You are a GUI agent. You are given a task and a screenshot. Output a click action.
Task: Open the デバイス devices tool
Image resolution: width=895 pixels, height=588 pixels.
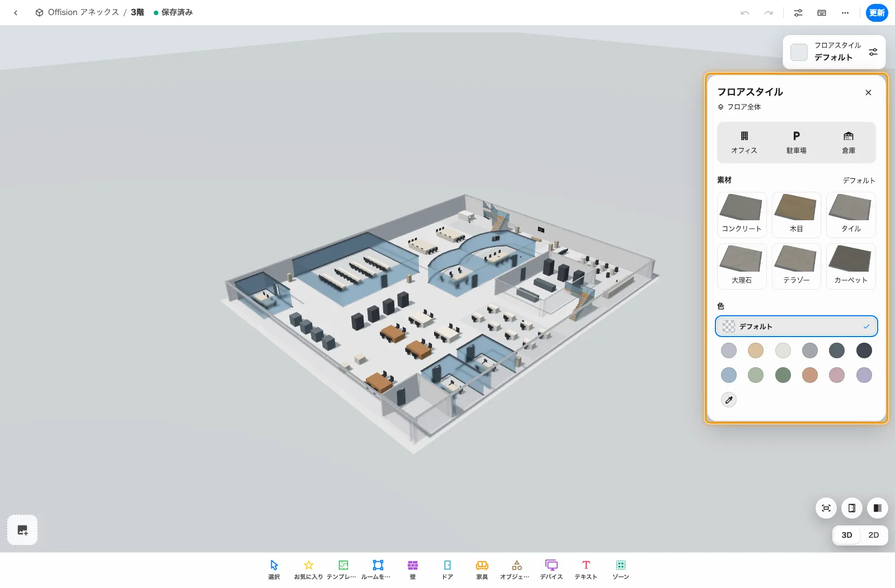(552, 570)
